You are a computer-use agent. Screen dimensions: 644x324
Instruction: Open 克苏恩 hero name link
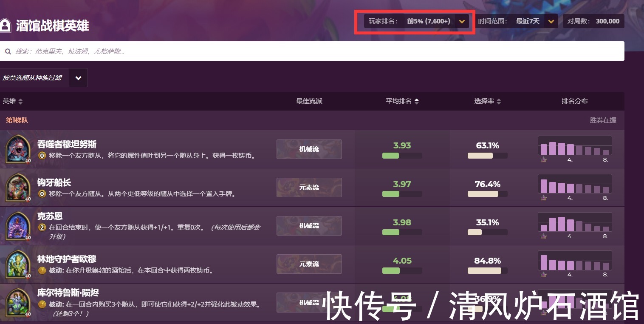pos(50,216)
